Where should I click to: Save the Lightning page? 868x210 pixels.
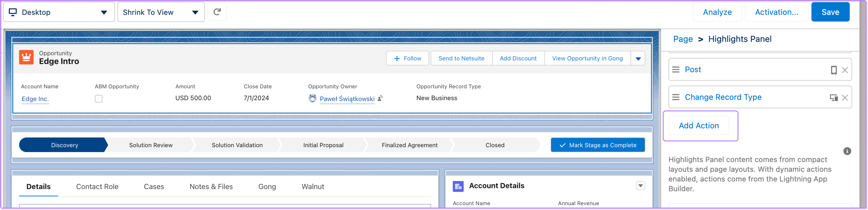pos(830,12)
